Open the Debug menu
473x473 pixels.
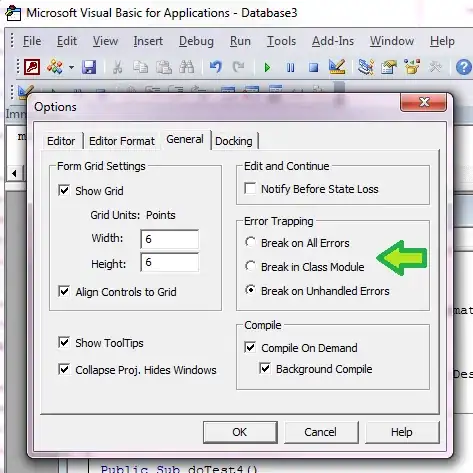(x=196, y=41)
